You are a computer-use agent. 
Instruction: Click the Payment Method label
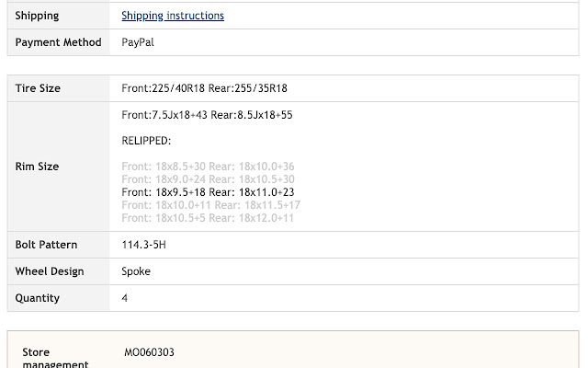coord(58,42)
